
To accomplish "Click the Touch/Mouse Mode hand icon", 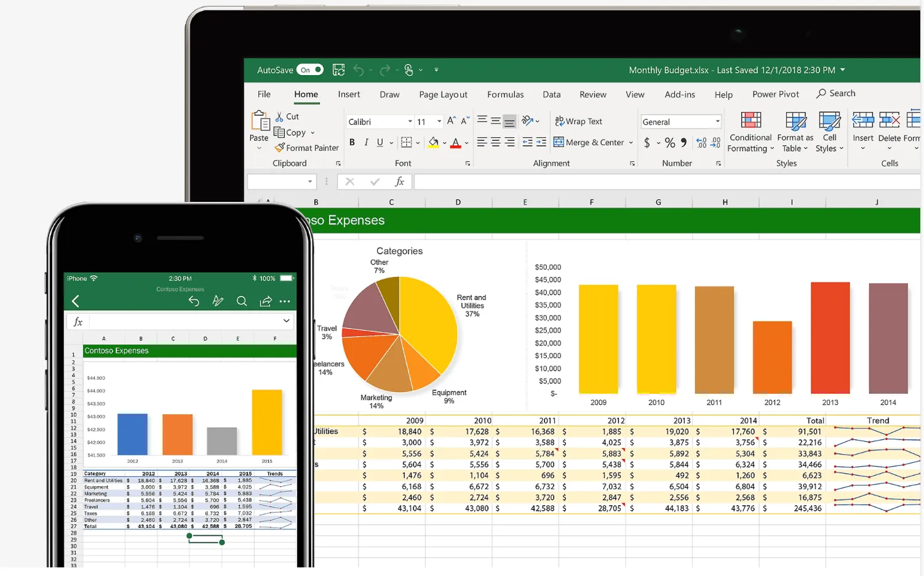I will (x=408, y=70).
